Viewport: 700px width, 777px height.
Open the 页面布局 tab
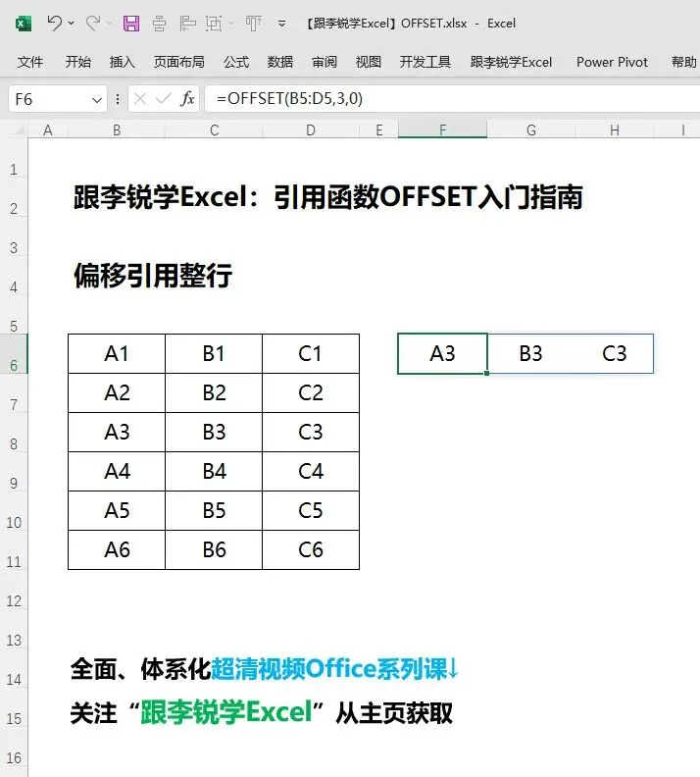pyautogui.click(x=179, y=62)
